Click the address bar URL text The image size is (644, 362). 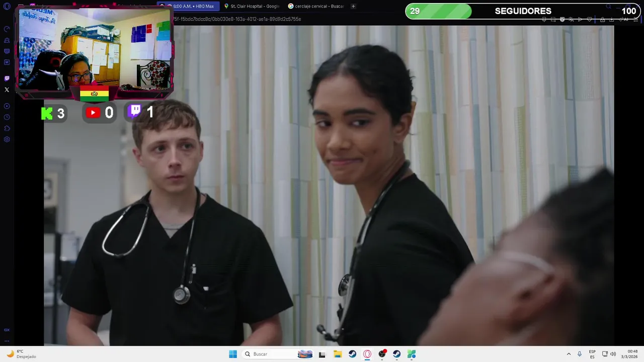pyautogui.click(x=236, y=19)
